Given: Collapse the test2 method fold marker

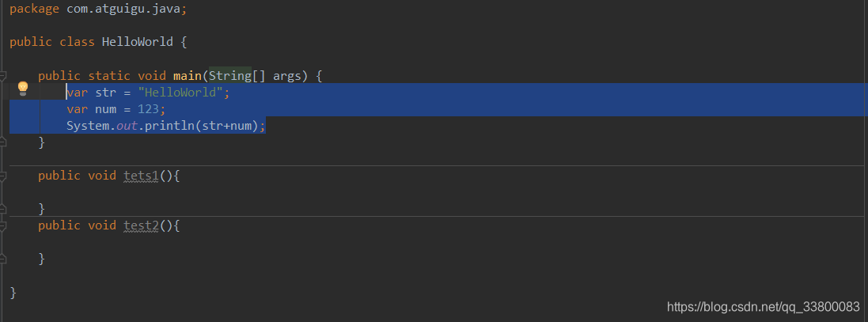Looking at the screenshot, I should pyautogui.click(x=3, y=225).
